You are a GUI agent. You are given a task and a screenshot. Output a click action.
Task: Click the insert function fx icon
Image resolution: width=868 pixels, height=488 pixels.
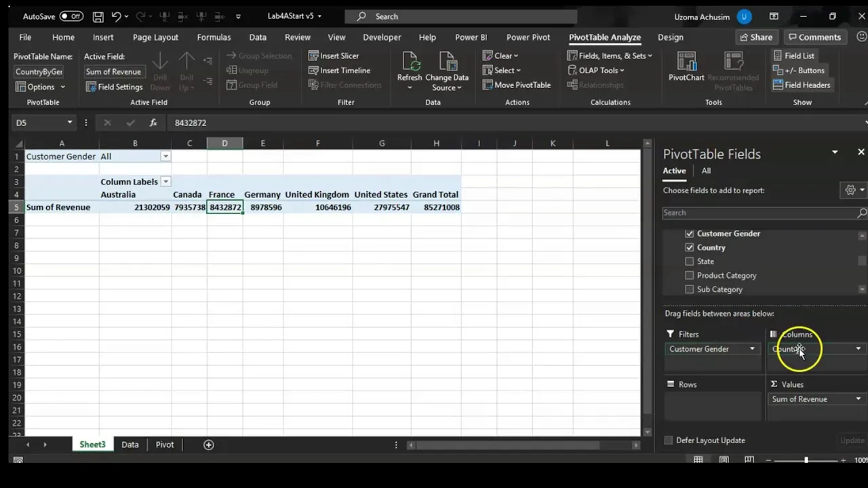(x=153, y=123)
